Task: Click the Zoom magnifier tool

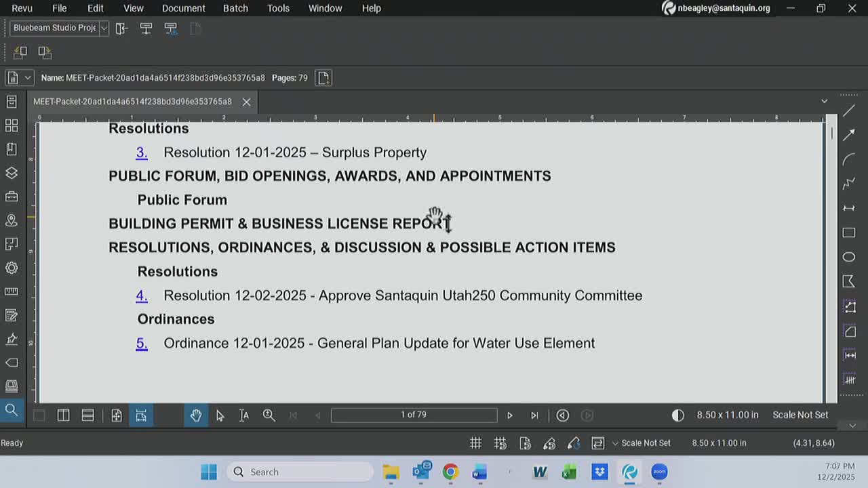Action: click(x=269, y=415)
